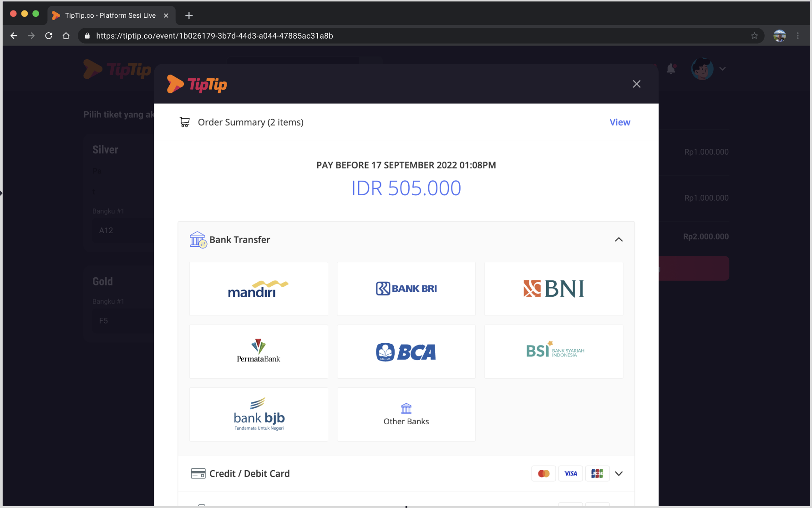Image resolution: width=812 pixels, height=508 pixels.
Task: Open the user account dropdown chevron
Action: [722, 69]
